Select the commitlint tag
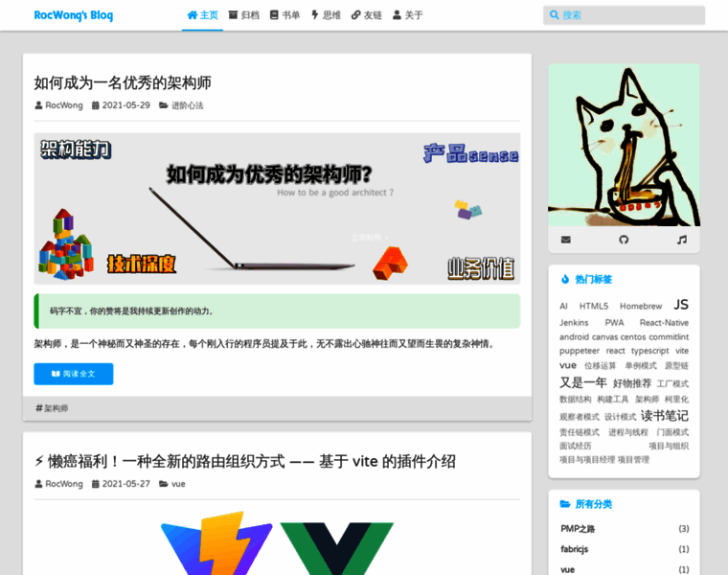The width and height of the screenshot is (728, 575). pos(669,336)
